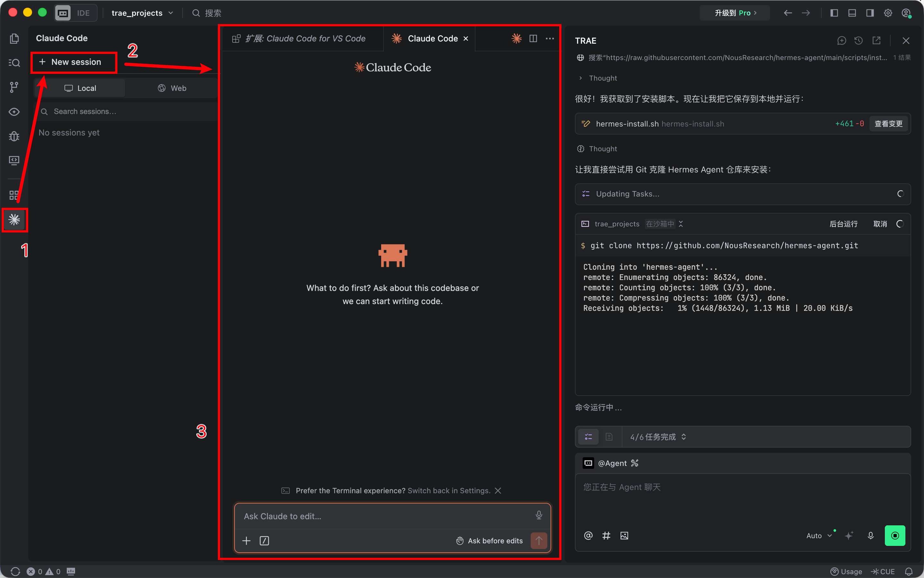Attach an image in TRAE chat input

(624, 536)
